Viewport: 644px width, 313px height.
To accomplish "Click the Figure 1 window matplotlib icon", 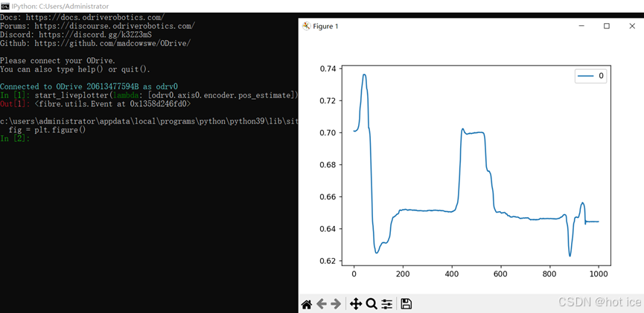I will 306,26.
